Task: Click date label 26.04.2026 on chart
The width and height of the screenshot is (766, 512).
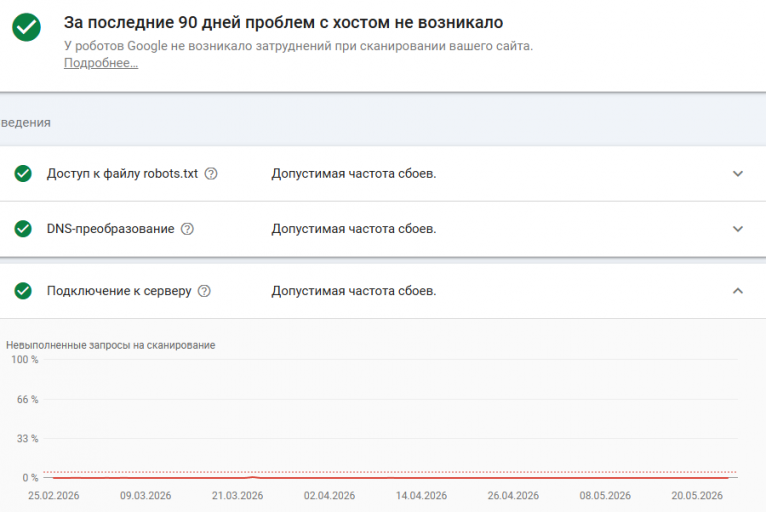Action: [x=513, y=495]
